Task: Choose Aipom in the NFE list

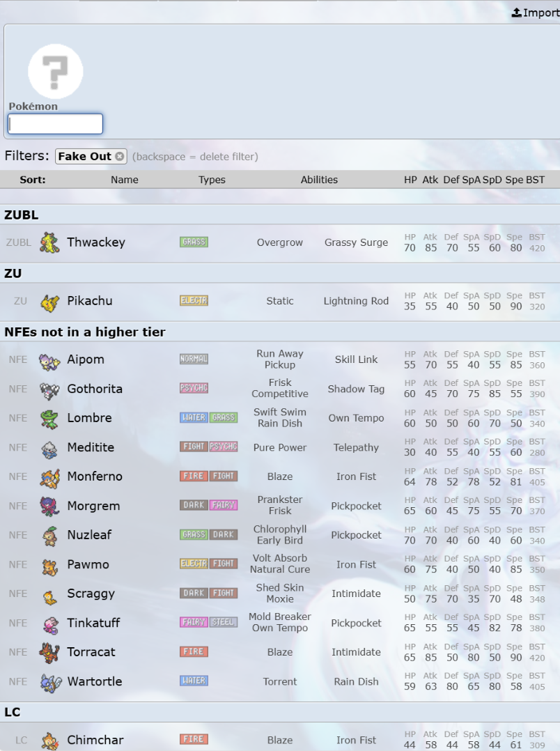Action: pos(85,359)
